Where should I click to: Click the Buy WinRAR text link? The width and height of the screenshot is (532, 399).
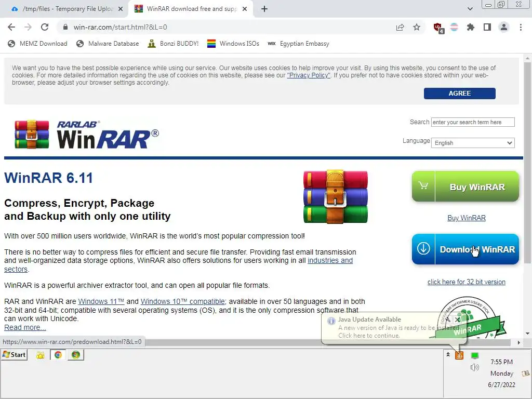(466, 218)
